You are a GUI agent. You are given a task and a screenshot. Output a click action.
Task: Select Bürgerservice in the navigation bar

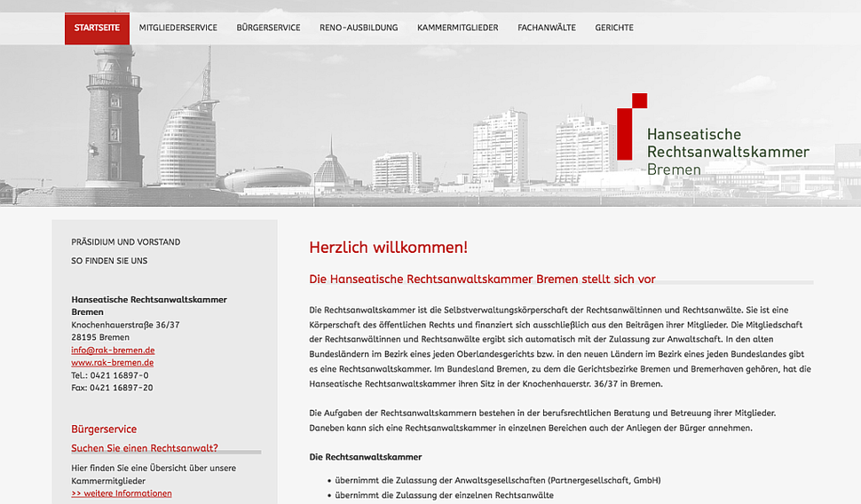point(269,28)
